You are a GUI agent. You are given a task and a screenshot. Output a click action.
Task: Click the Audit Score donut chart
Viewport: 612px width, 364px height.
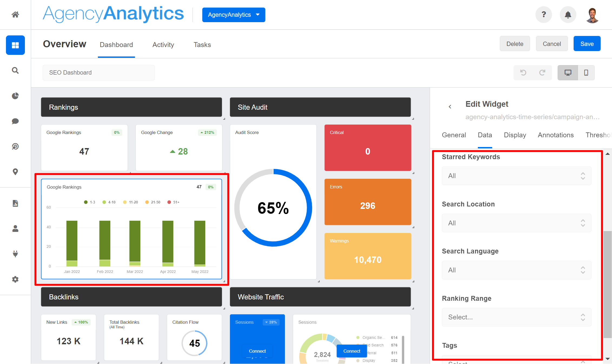pyautogui.click(x=273, y=208)
